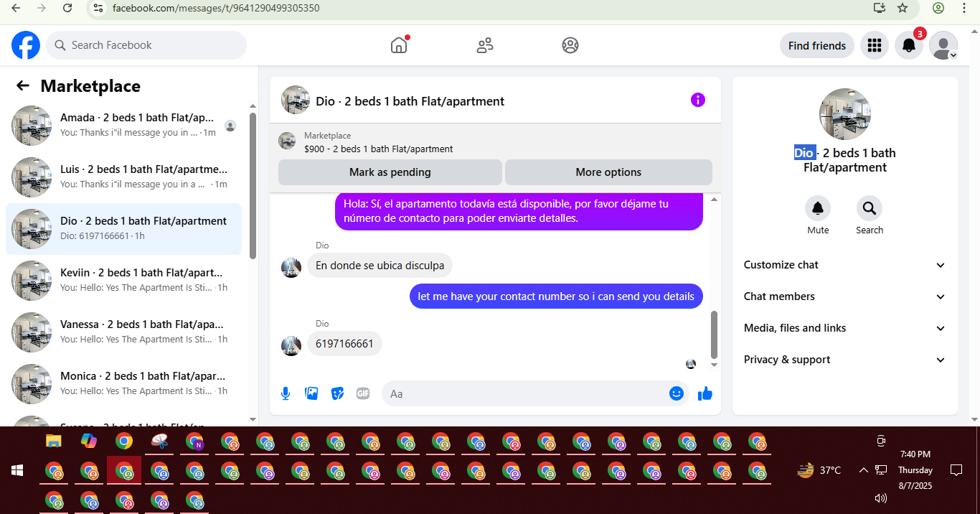Go back using the Marketplace back arrow
Image resolution: width=980 pixels, height=514 pixels.
[x=23, y=86]
